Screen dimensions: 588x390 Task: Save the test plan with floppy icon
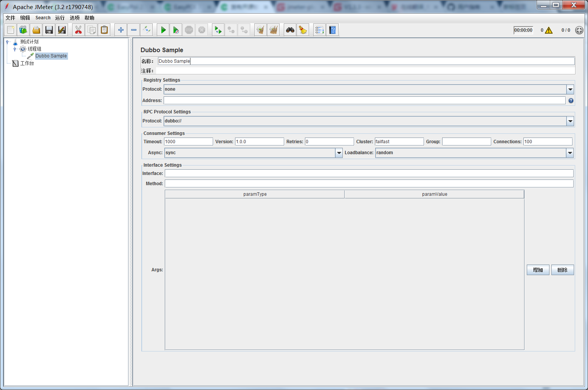tap(49, 30)
